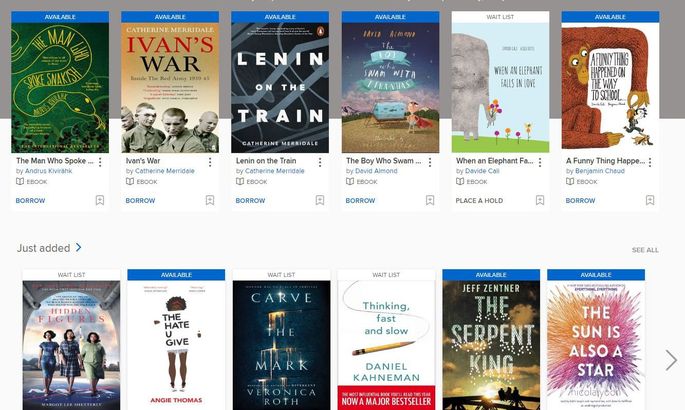This screenshot has width=685, height=410.
Task: Expand Just added with the chevron arrow
Action: click(x=79, y=248)
